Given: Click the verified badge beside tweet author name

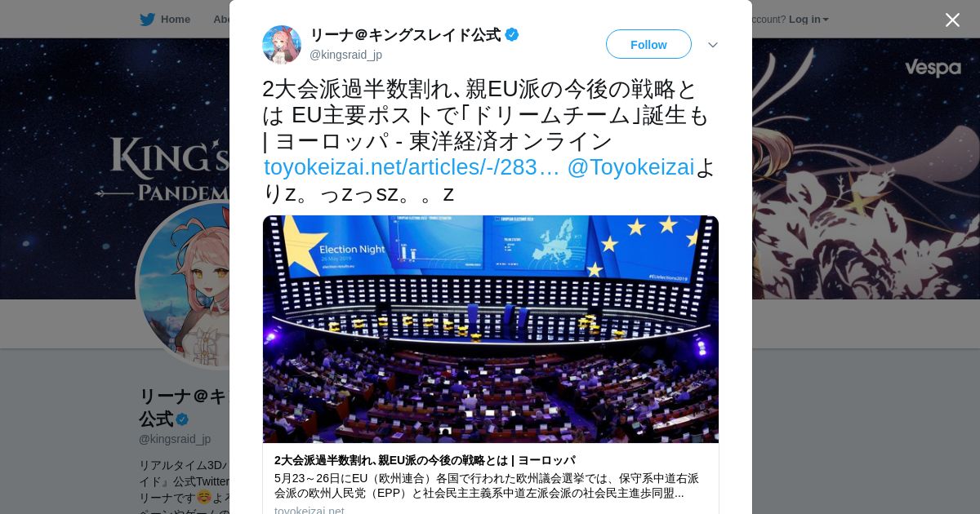Looking at the screenshot, I should pos(512,34).
